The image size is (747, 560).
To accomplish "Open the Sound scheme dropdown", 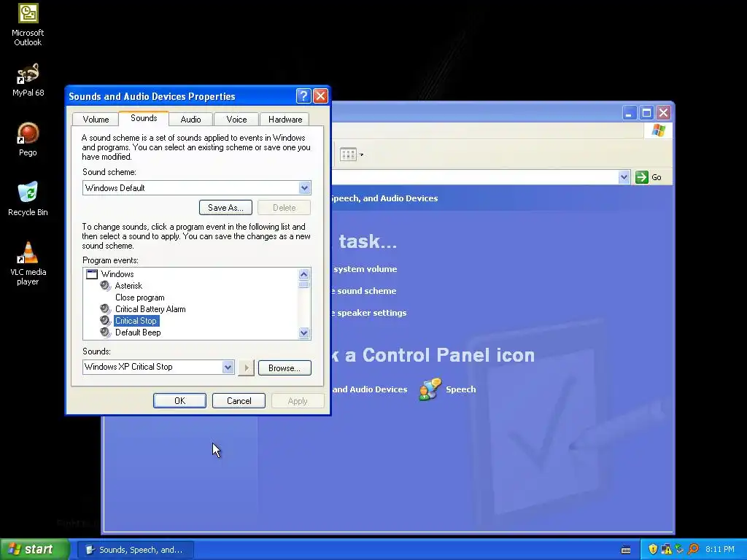I will click(304, 187).
